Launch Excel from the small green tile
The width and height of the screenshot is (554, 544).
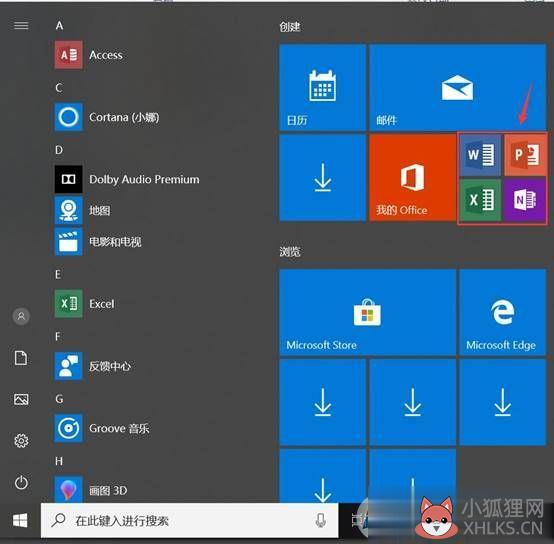tap(480, 200)
